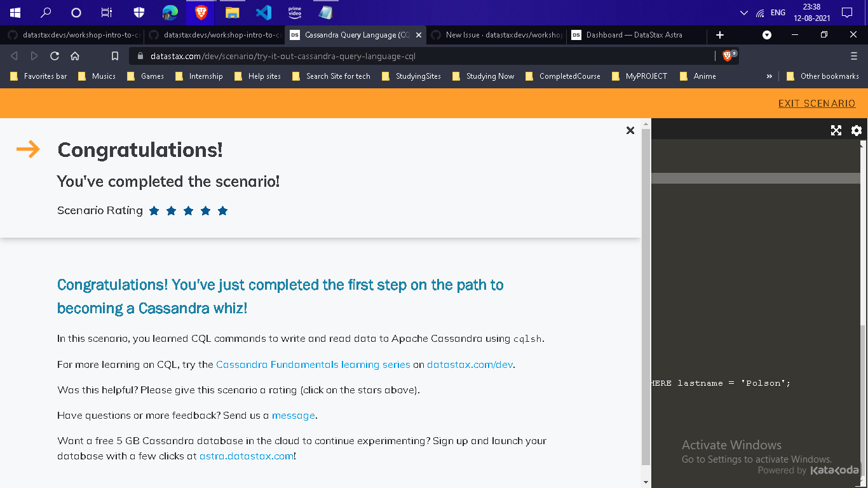Reload the current scenario page

54,55
